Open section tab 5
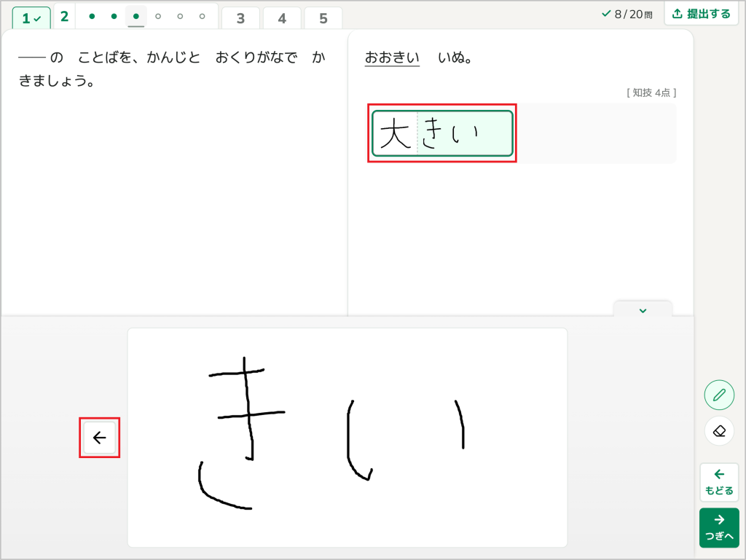Screen dimensions: 746x560 (x=323, y=18)
